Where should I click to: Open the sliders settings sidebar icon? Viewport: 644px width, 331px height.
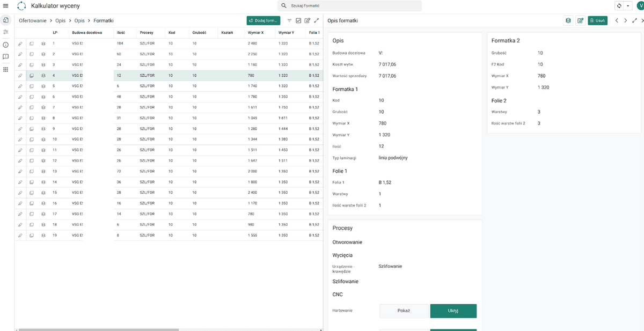coord(5,32)
